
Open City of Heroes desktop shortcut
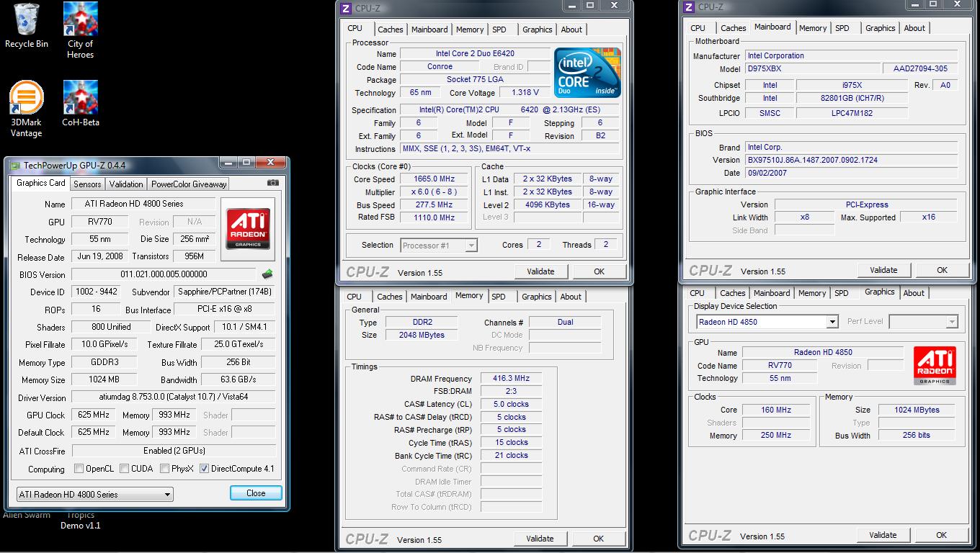point(81,30)
